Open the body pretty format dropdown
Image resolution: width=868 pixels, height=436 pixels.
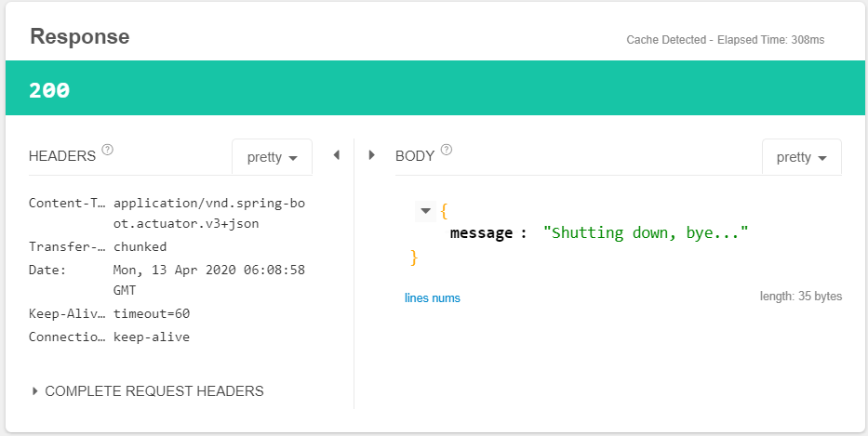(x=801, y=157)
